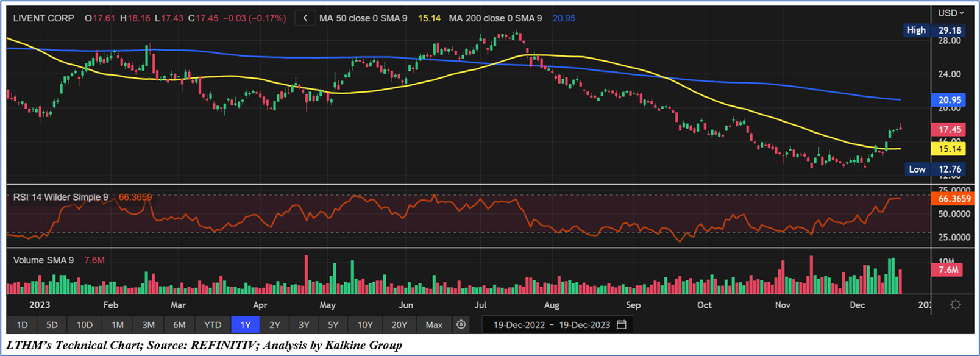Screen dimensions: 980x356
Task: Collapse legend with the left chevron
Action: point(305,18)
